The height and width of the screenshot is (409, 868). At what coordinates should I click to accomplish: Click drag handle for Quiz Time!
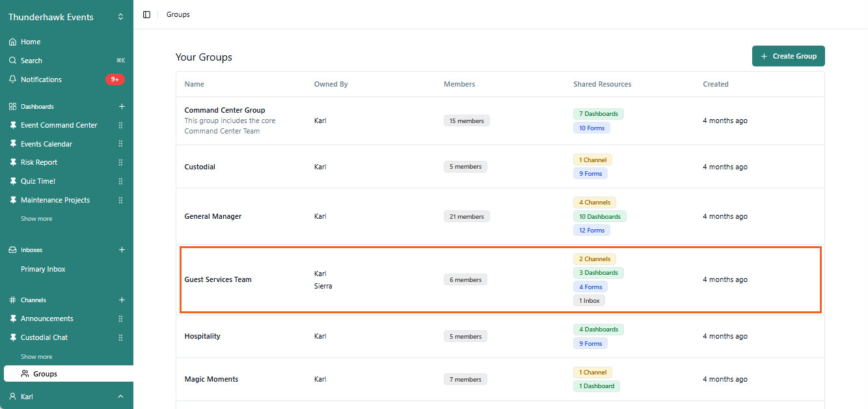pos(120,181)
